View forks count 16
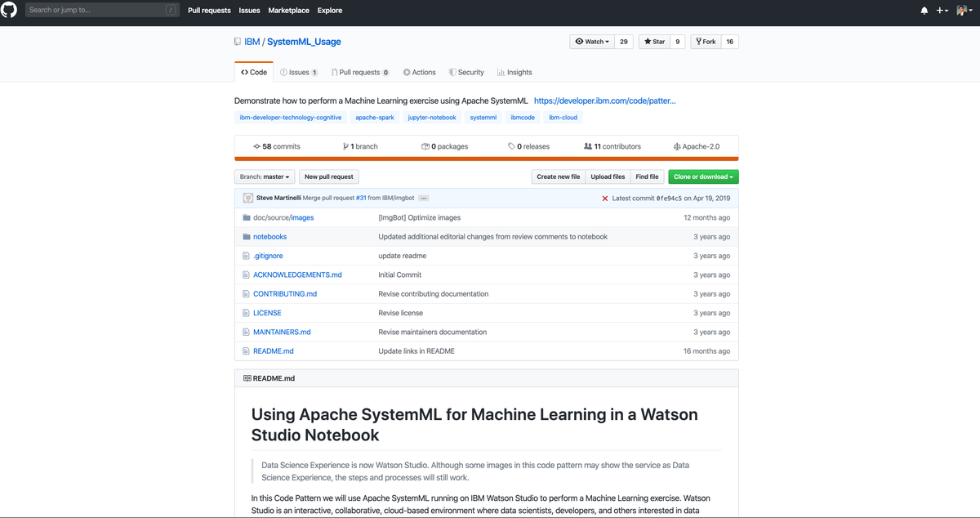This screenshot has width=980, height=518. click(x=729, y=42)
